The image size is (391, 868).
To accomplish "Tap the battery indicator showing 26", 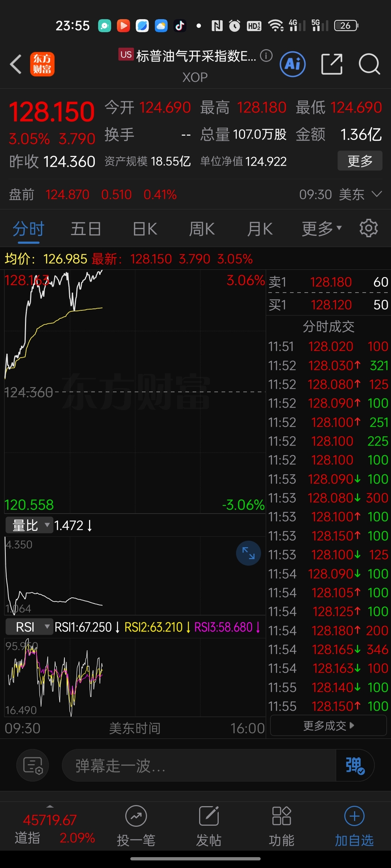I will [346, 26].
